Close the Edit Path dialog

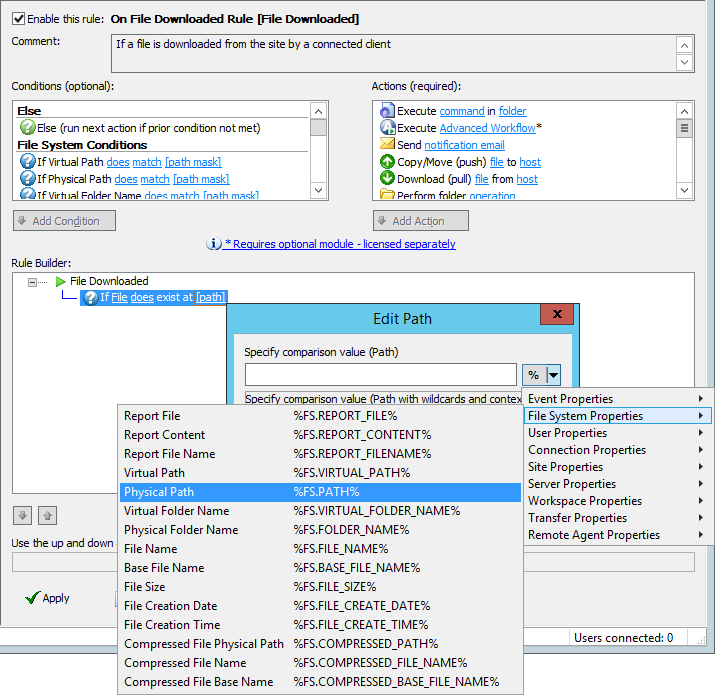(x=554, y=316)
